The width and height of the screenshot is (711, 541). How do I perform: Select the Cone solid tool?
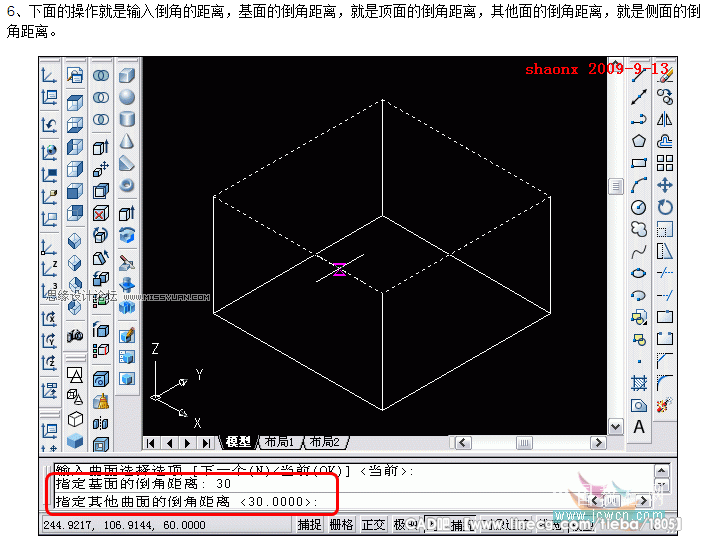(x=127, y=141)
